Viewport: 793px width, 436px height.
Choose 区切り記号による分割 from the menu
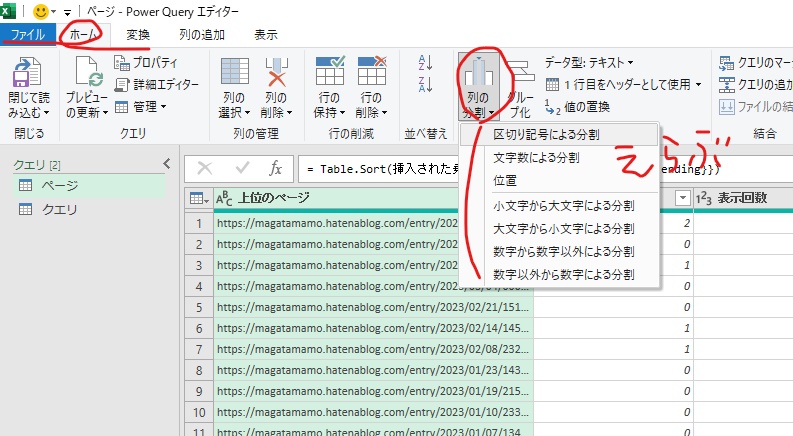559,135
